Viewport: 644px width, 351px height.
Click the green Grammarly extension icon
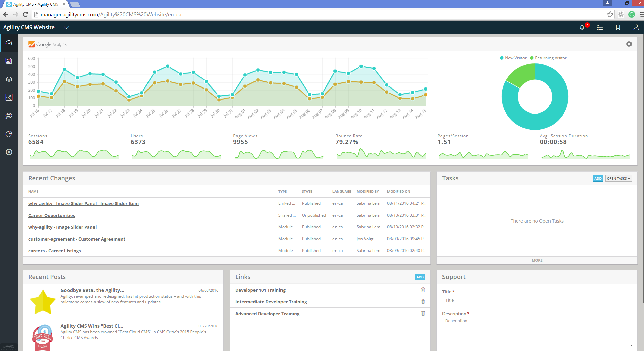point(632,14)
